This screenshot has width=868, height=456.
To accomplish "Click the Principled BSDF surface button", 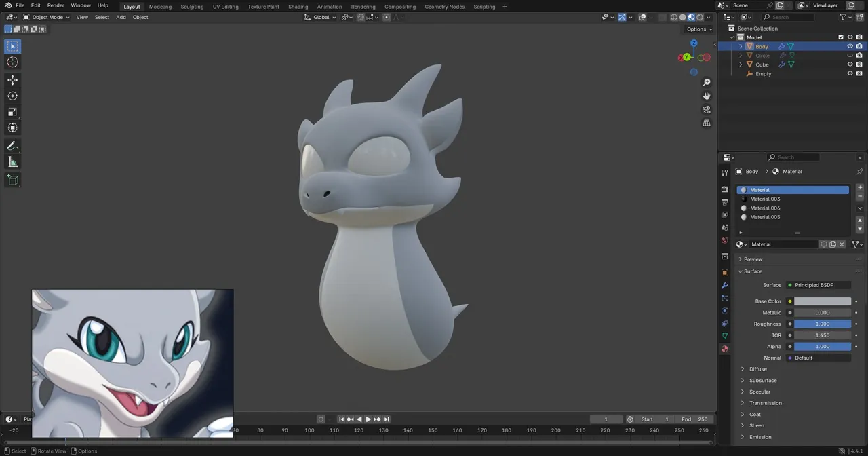I will pyautogui.click(x=818, y=285).
